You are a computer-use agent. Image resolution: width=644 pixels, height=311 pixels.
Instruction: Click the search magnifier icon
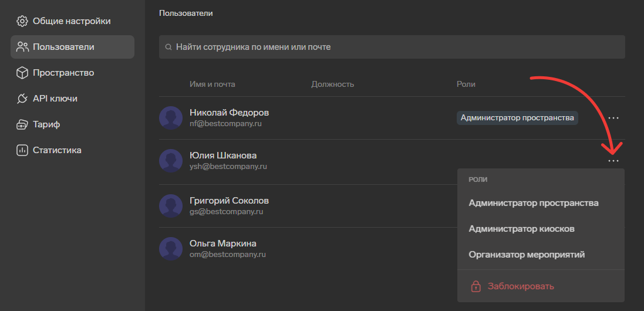pyautogui.click(x=168, y=47)
